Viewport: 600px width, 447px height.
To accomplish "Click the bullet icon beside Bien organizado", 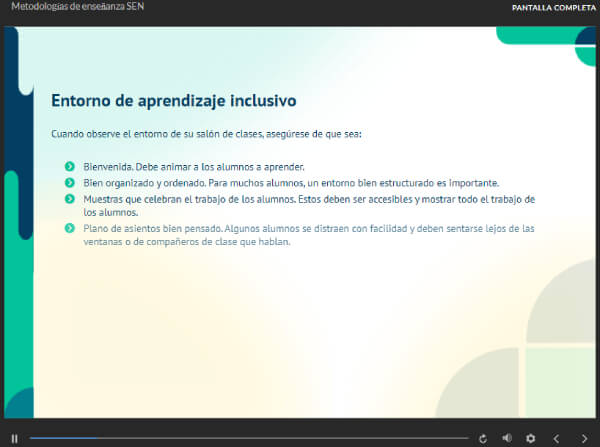I will pyautogui.click(x=70, y=183).
